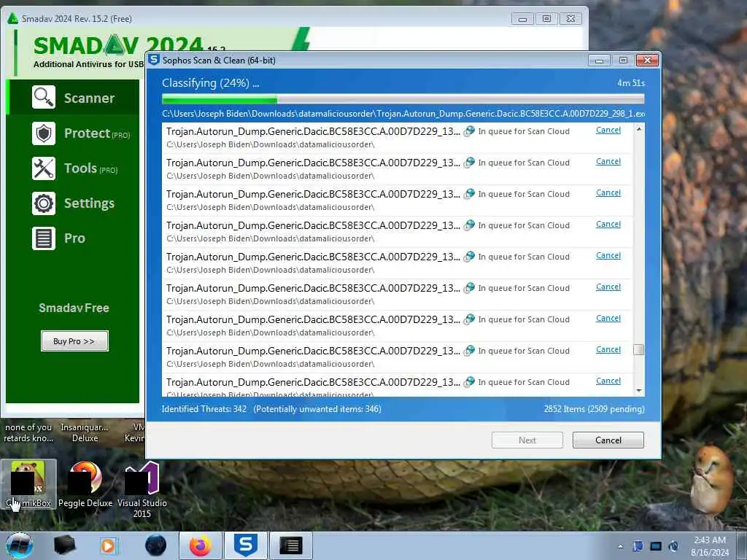
Task: Switch to Smadav black list icon in taskbar
Action: 291,545
